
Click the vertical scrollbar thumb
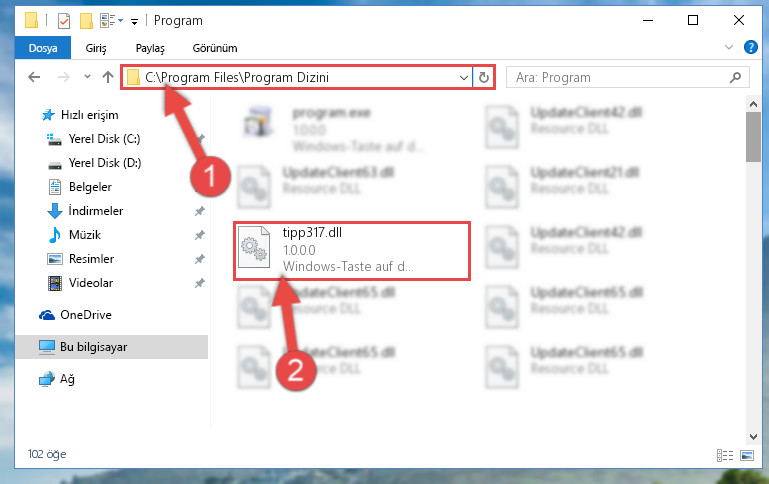753,137
